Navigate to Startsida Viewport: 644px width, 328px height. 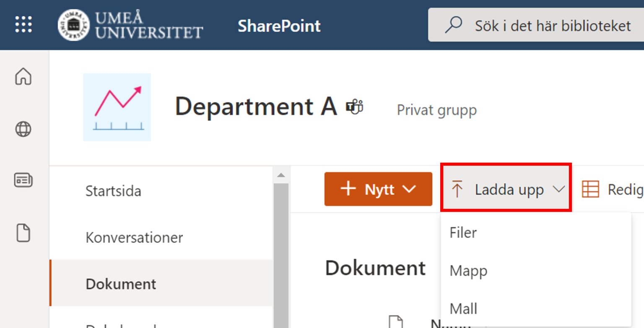(113, 191)
